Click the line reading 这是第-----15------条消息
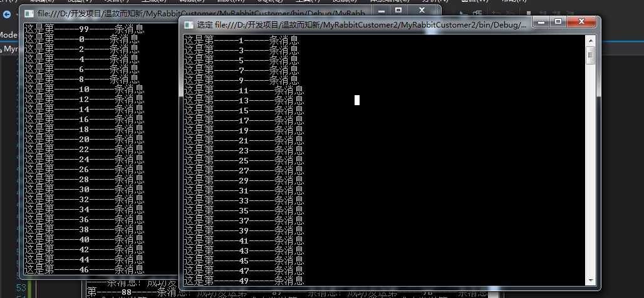Screen dimensions: 644x298 pos(244,110)
